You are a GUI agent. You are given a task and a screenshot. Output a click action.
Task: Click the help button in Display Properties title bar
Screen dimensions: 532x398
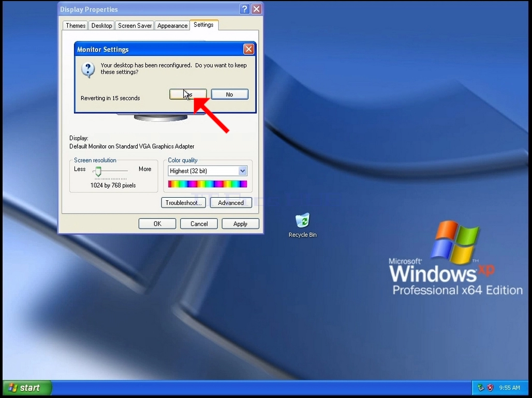click(x=244, y=9)
